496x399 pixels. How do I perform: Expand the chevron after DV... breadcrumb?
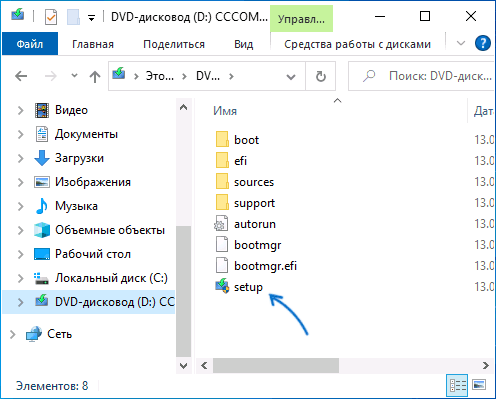[x=231, y=77]
